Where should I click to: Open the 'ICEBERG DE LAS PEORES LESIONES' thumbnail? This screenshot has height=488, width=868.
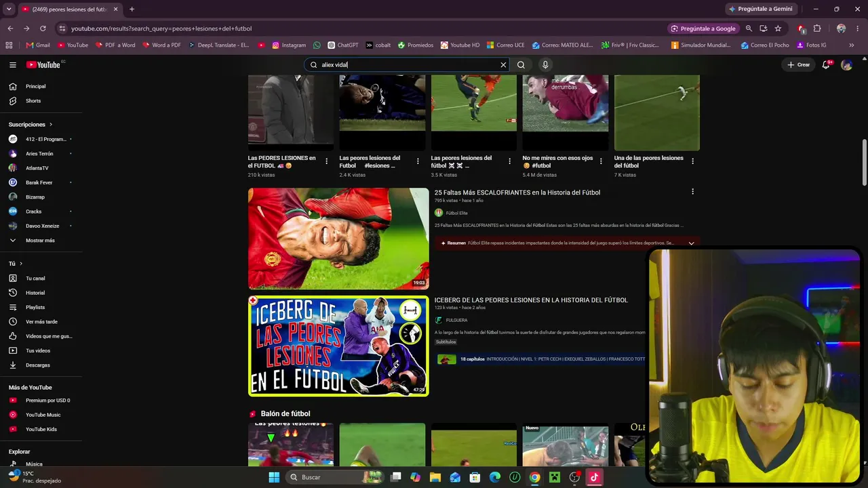pyautogui.click(x=338, y=346)
